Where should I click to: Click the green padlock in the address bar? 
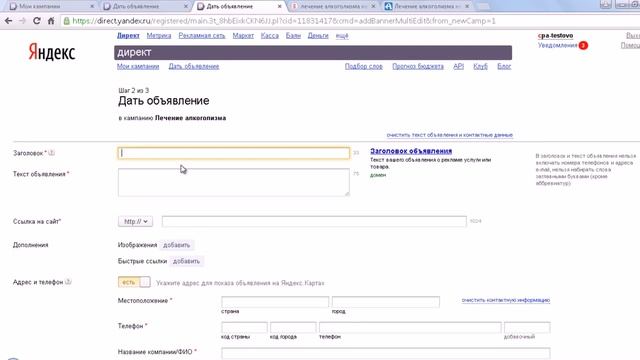tap(67, 21)
